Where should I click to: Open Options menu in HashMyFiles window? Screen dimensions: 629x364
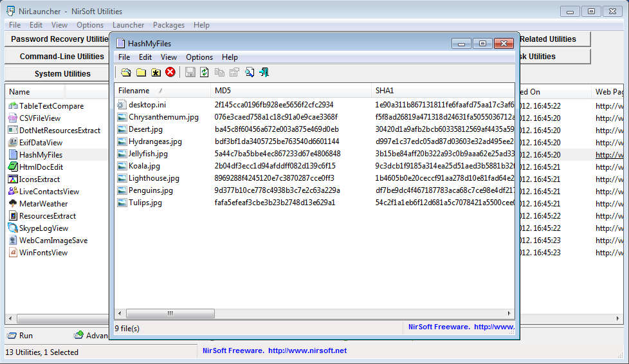(199, 57)
